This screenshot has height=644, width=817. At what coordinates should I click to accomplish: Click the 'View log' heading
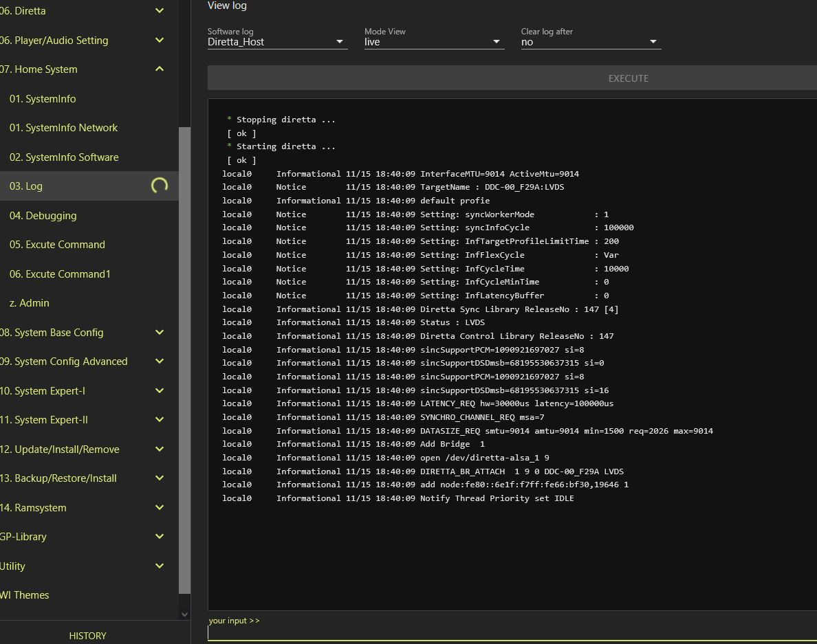pyautogui.click(x=227, y=5)
